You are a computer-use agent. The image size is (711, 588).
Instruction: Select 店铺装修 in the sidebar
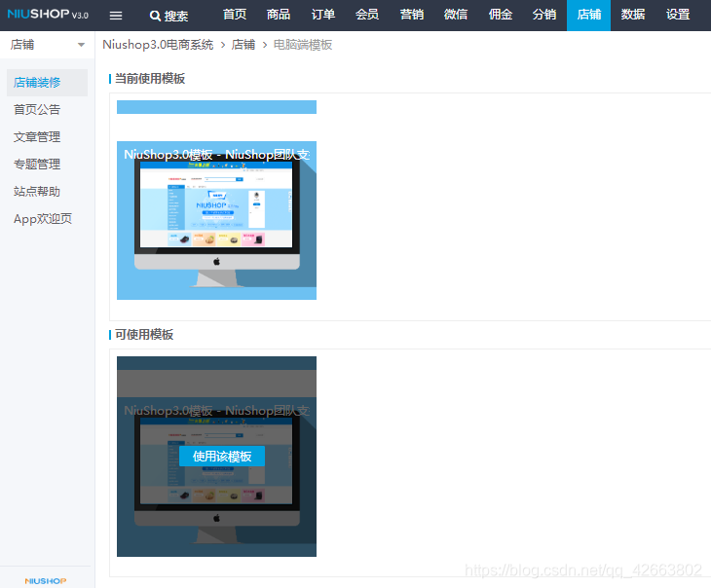[x=47, y=83]
